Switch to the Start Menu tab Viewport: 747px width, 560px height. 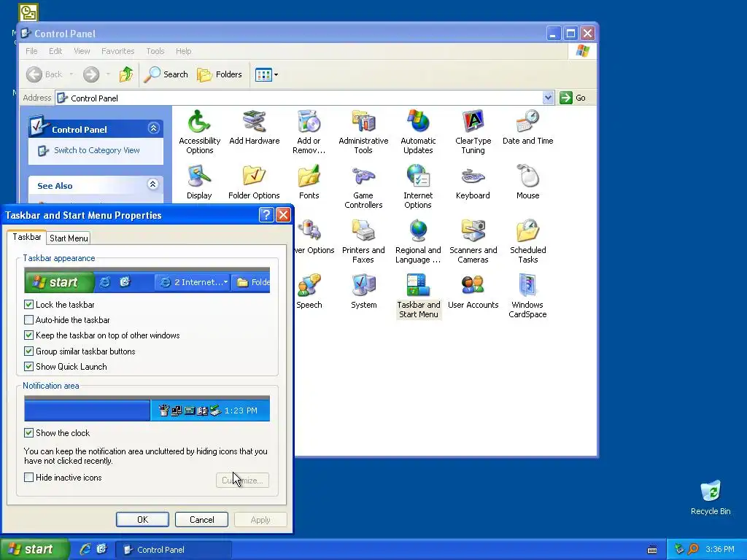click(69, 238)
